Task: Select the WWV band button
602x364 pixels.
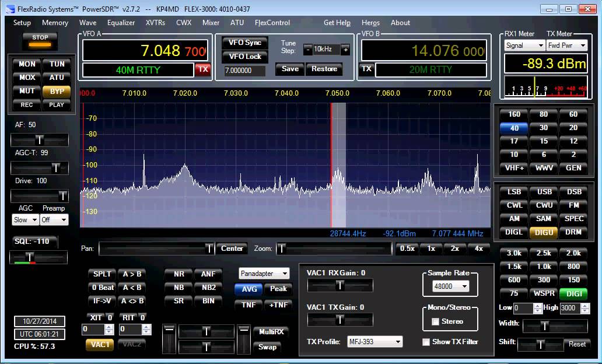Action: coord(544,168)
